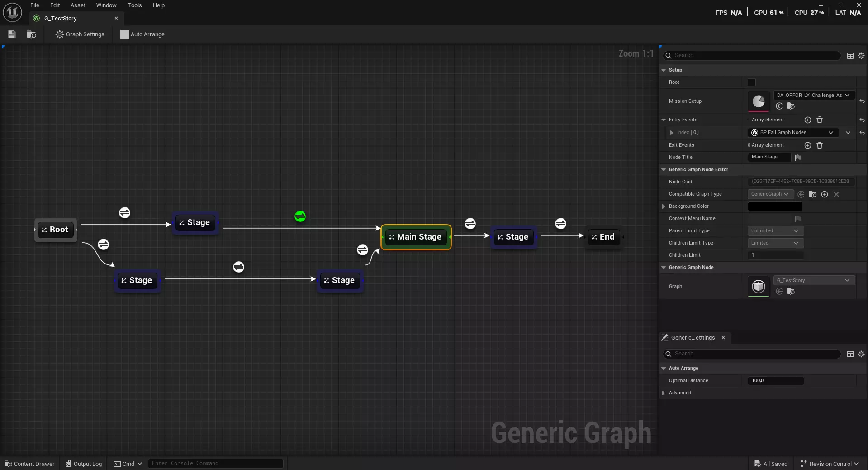The width and height of the screenshot is (868, 470).
Task: Open the Compatible Graph Type dropdown
Action: pyautogui.click(x=771, y=194)
